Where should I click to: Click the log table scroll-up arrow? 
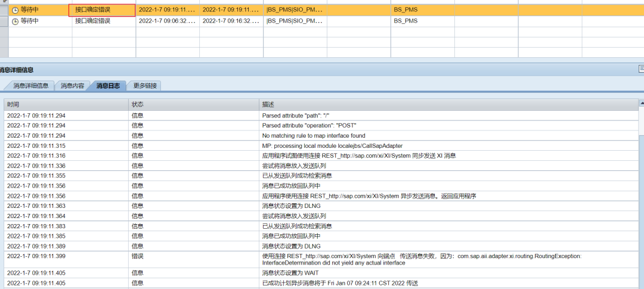(642, 104)
